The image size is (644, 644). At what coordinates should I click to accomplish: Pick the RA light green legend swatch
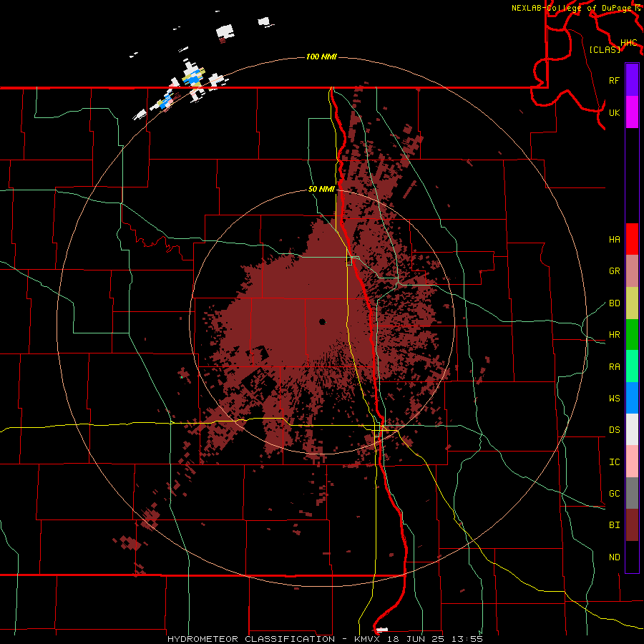632,366
